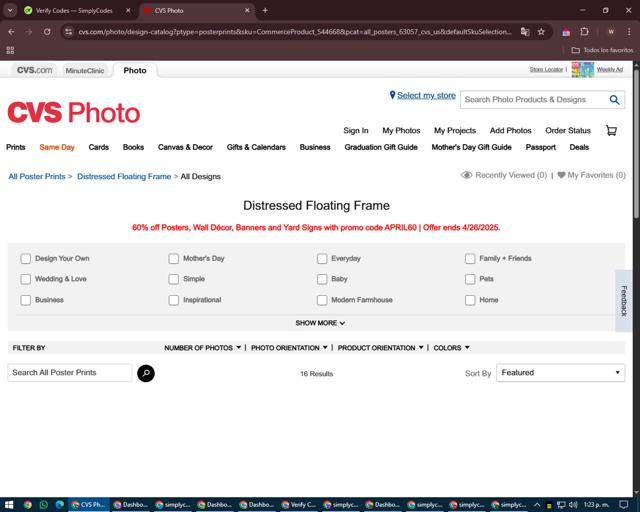This screenshot has width=640, height=512.
Task: Enable the Pets filter checkbox
Action: pyautogui.click(x=470, y=279)
